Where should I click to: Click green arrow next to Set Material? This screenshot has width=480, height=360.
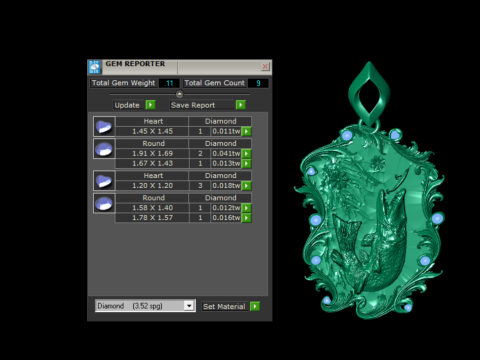255,306
